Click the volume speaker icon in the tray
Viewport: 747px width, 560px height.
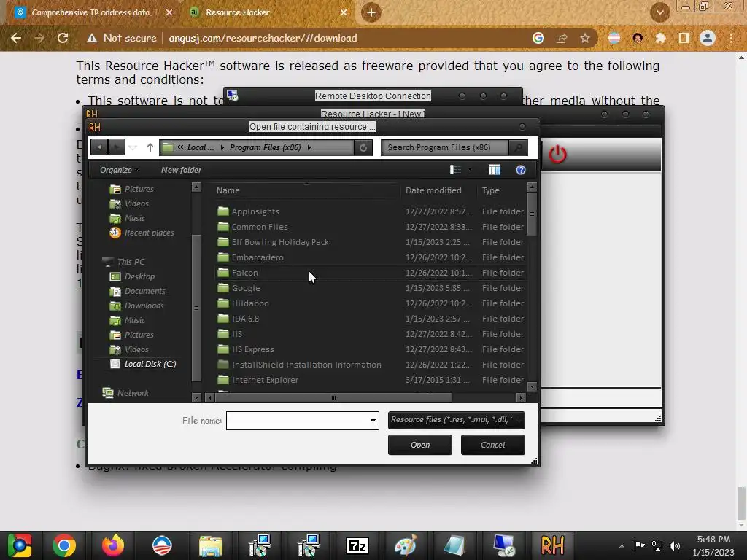tap(675, 545)
